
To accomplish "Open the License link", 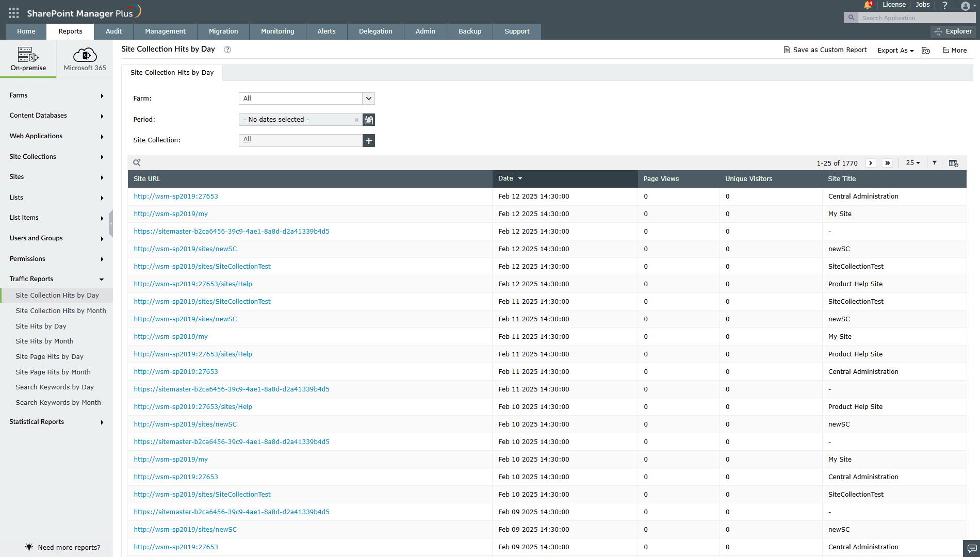I will click(x=894, y=5).
